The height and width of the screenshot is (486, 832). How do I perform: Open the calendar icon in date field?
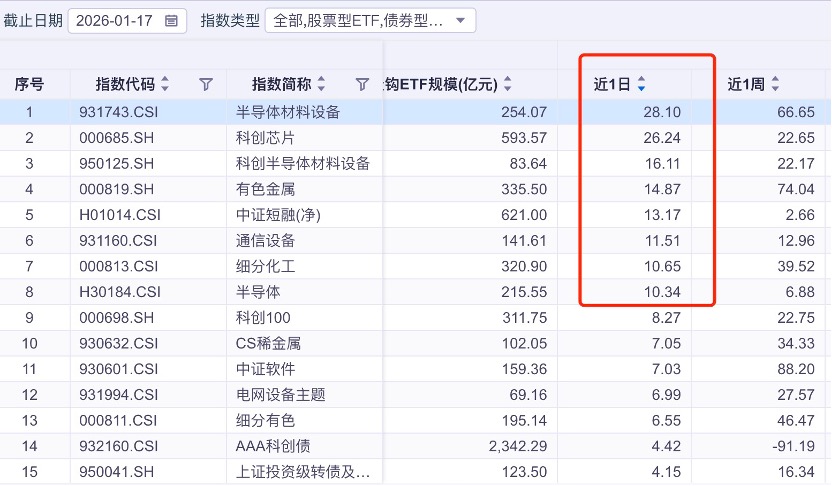point(171,21)
